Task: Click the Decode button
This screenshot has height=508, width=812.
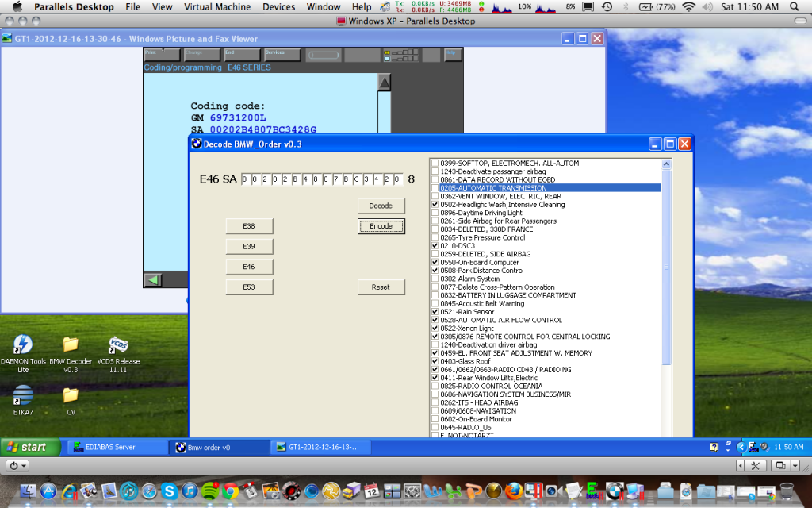Action: (x=381, y=206)
